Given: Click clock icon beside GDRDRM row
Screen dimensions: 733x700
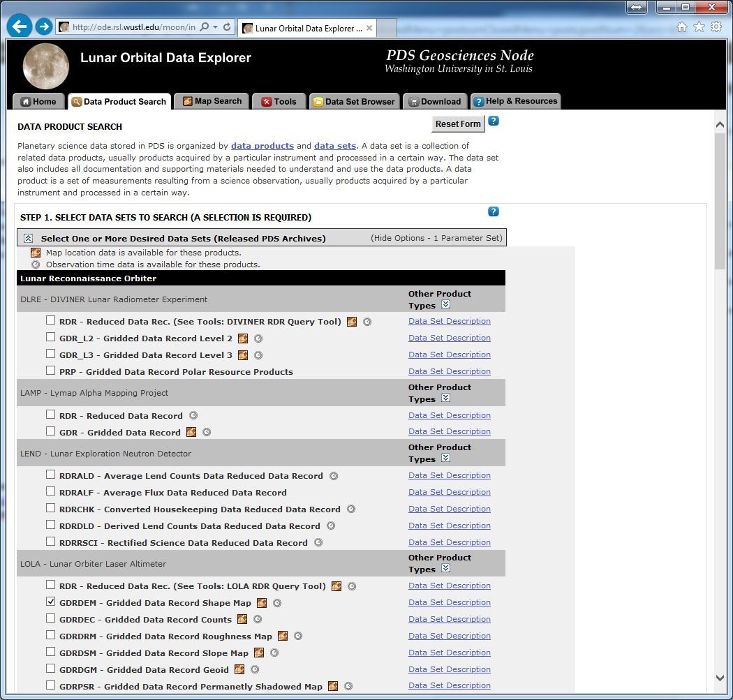Looking at the screenshot, I should point(298,636).
